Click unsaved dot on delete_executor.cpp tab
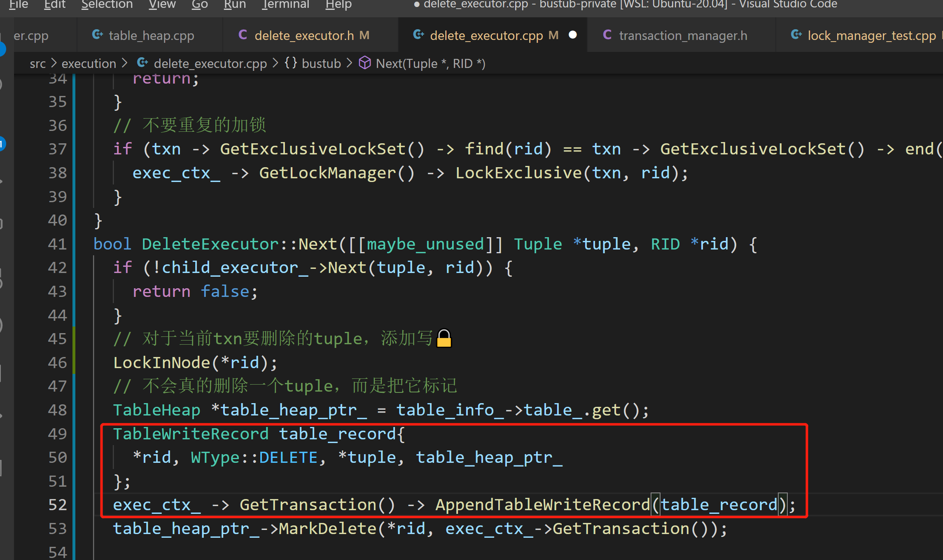Viewport: 943px width, 560px height. [572, 35]
